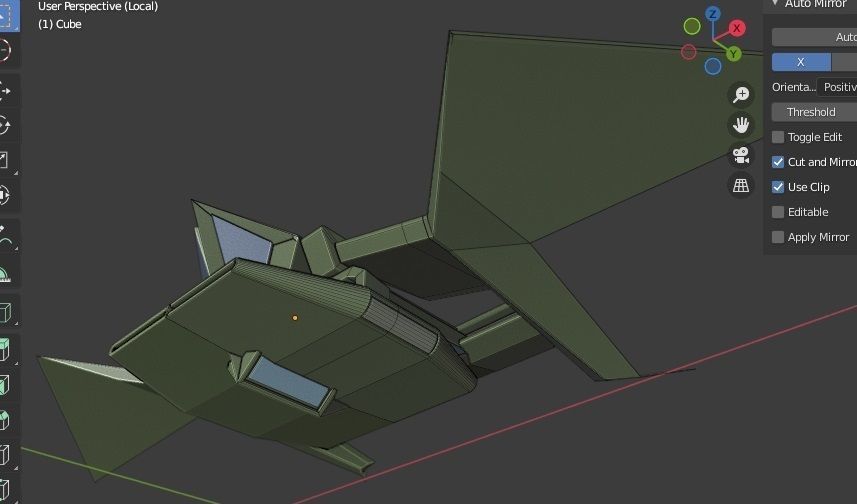
Task: Click the blue Z axis gizmo
Action: [713, 14]
